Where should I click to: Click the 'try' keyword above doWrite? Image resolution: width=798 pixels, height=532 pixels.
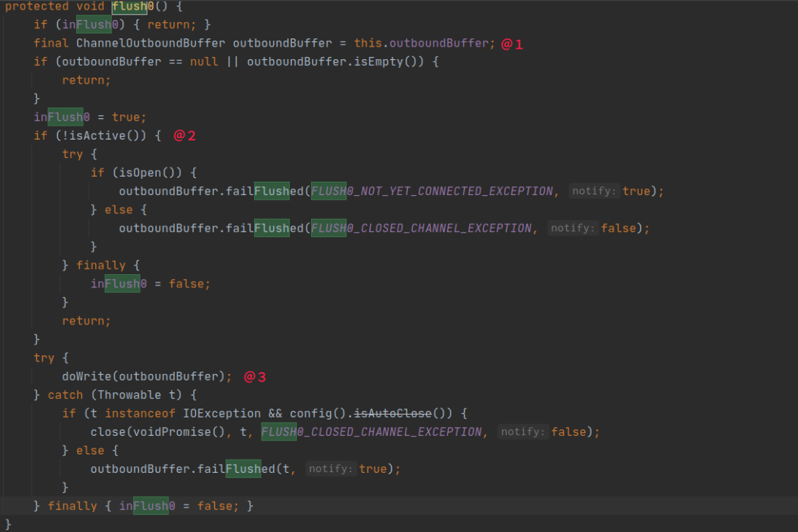click(44, 358)
